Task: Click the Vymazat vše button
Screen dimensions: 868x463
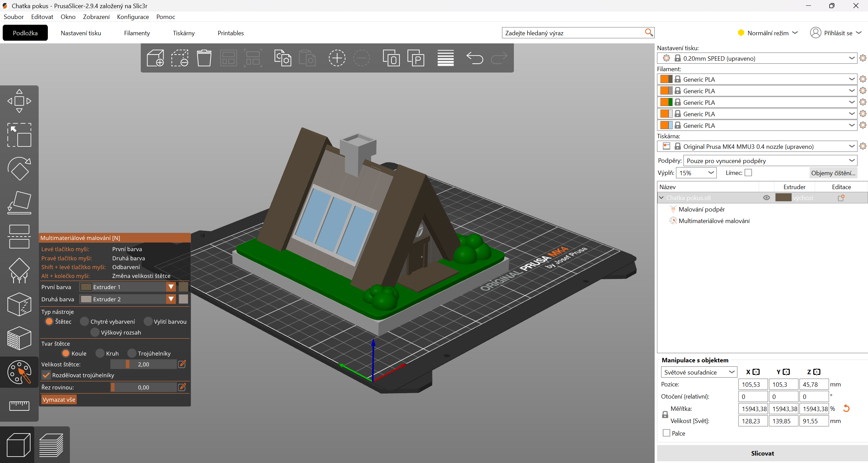Action: (59, 400)
